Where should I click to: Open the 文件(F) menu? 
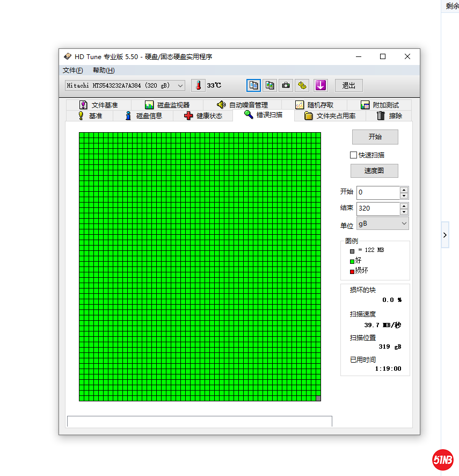(73, 70)
